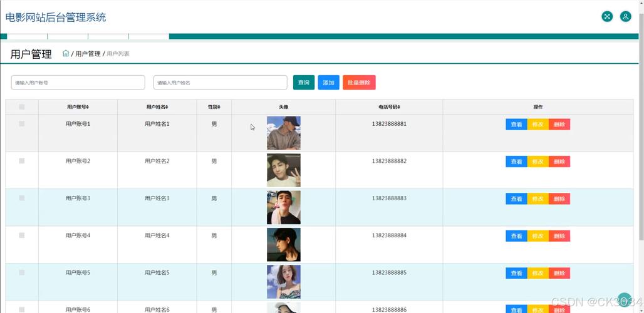The height and width of the screenshot is (313, 644).
Task: Click the blue 添加 button
Action: point(328,83)
